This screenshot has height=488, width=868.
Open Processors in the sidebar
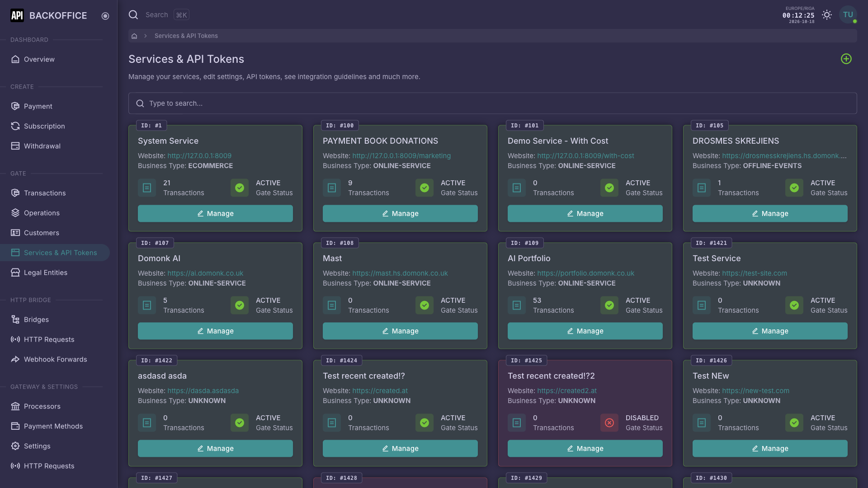pyautogui.click(x=55, y=406)
